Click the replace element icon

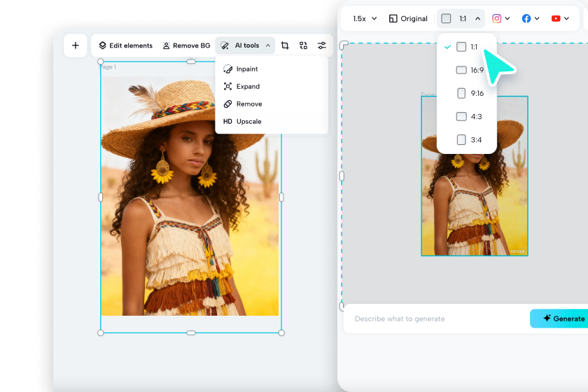click(303, 45)
